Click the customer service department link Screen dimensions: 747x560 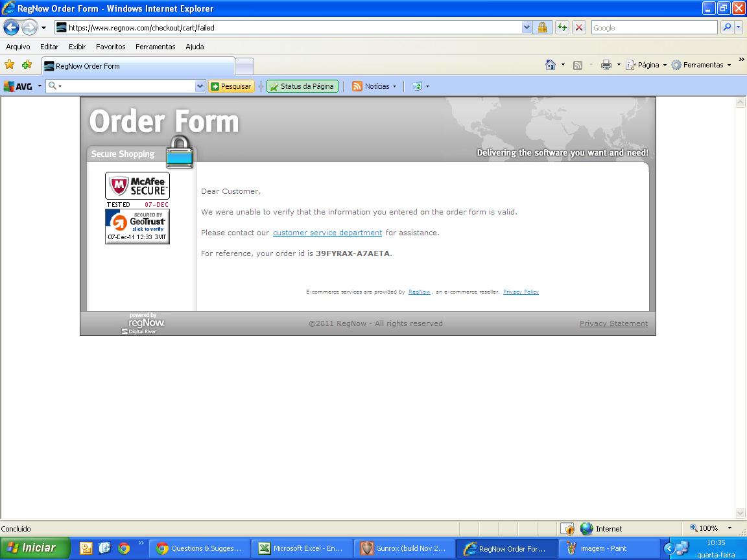[x=327, y=233]
